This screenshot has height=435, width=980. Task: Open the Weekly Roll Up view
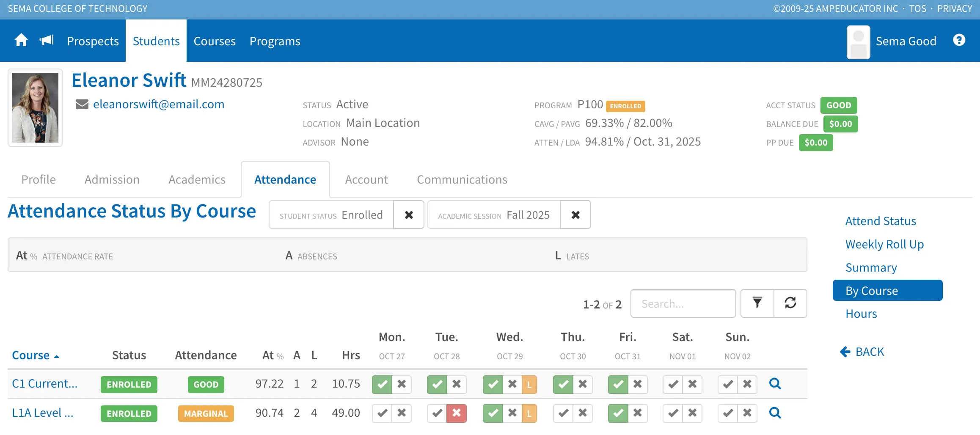point(884,244)
